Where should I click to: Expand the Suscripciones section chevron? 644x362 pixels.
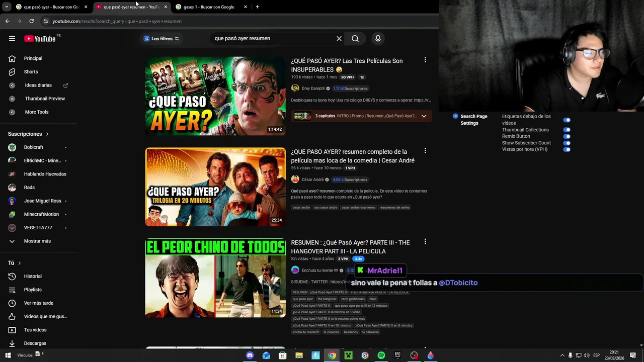[x=47, y=134]
